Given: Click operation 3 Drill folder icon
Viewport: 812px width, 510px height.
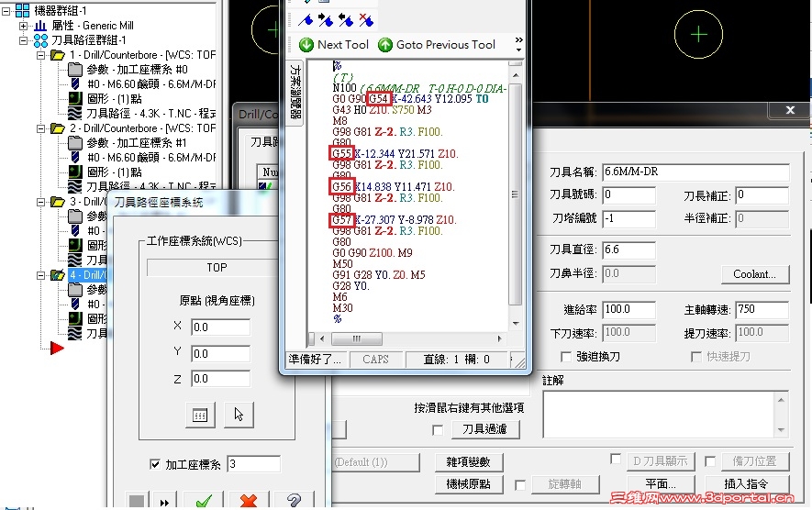Looking at the screenshot, I should (x=58, y=202).
